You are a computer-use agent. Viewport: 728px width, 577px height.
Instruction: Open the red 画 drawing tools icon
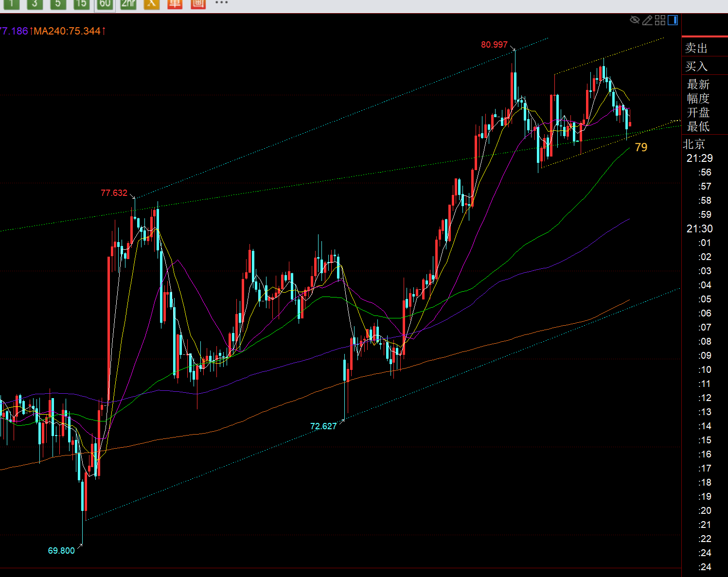[198, 3]
